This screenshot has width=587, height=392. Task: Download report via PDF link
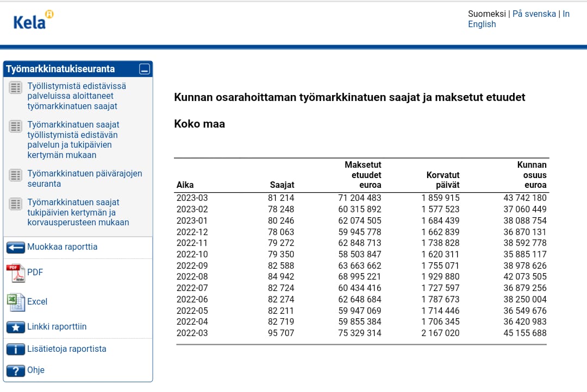(35, 273)
